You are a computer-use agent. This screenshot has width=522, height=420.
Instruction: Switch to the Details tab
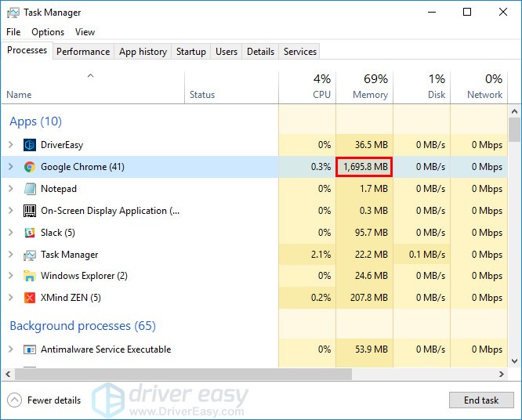pyautogui.click(x=260, y=52)
